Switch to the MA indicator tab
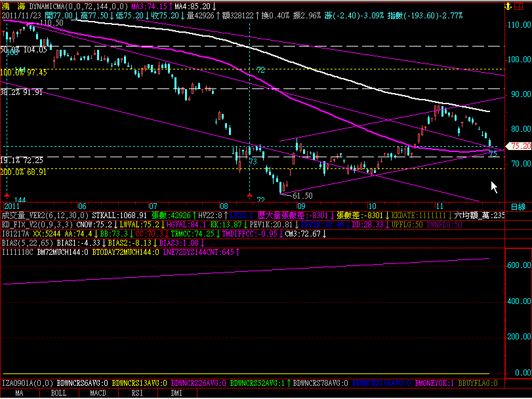 [x=19, y=394]
